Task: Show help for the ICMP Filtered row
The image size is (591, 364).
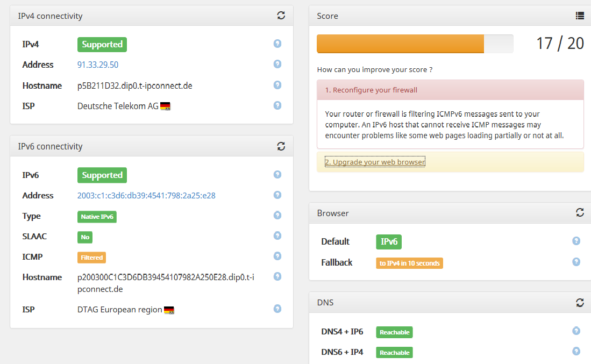Action: pyautogui.click(x=277, y=256)
